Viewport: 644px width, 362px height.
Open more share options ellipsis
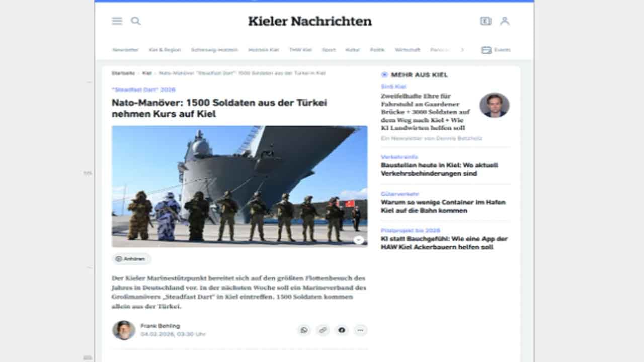coord(360,330)
